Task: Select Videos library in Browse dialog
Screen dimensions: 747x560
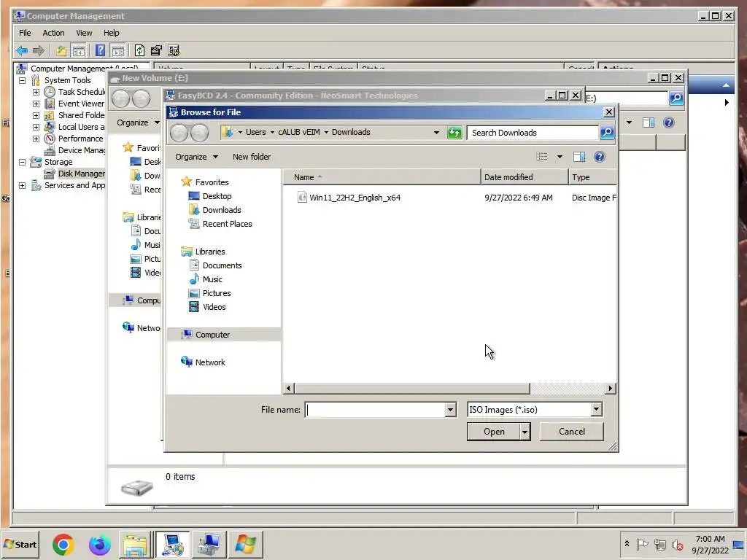Action: coord(207,307)
